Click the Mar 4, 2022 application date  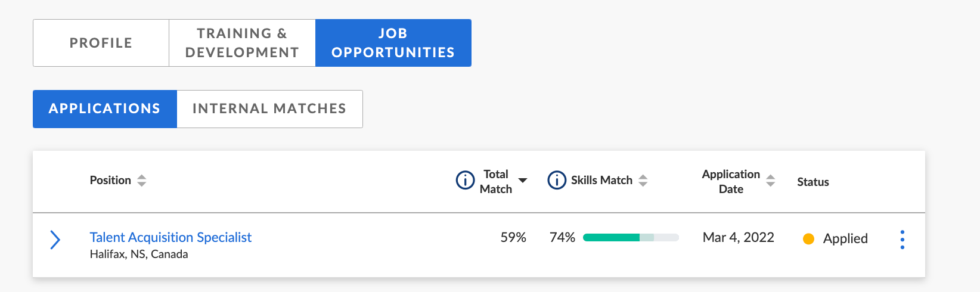click(739, 238)
